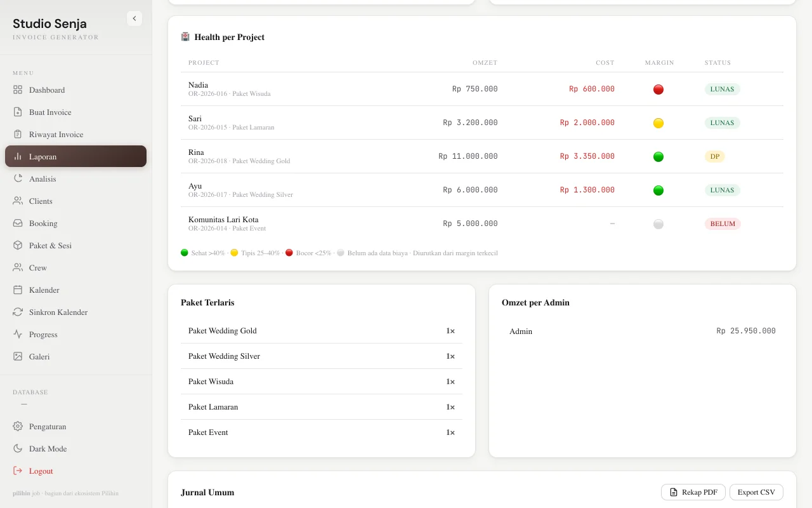Click the Galeri image icon
This screenshot has width=812, height=508.
coord(18,357)
